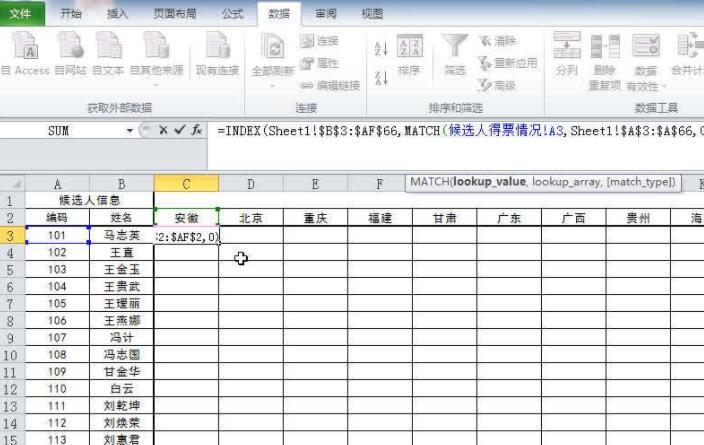This screenshot has height=445, width=704.
Task: Click cell containing 108
Action: [57, 355]
